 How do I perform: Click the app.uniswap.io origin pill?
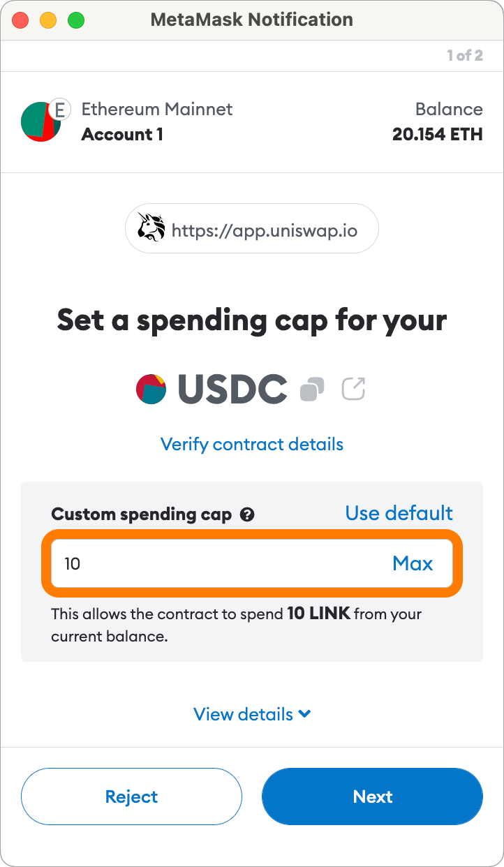(252, 228)
